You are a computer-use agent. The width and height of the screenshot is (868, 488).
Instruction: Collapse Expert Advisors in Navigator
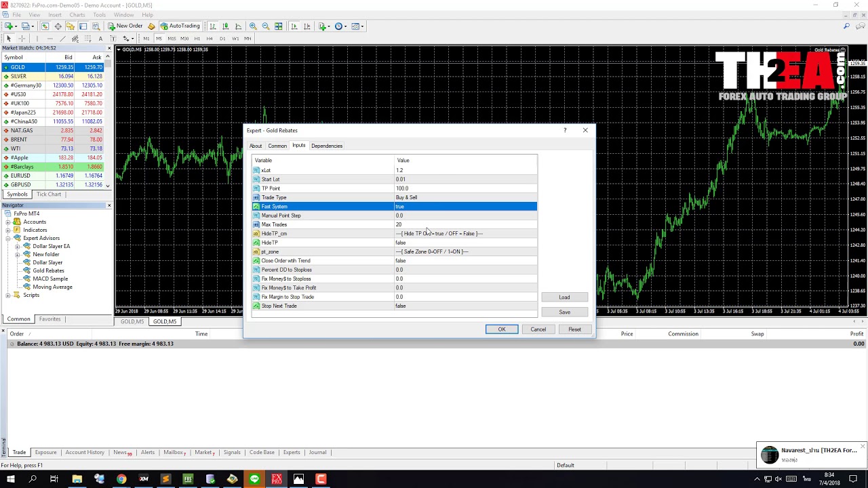click(8, 238)
